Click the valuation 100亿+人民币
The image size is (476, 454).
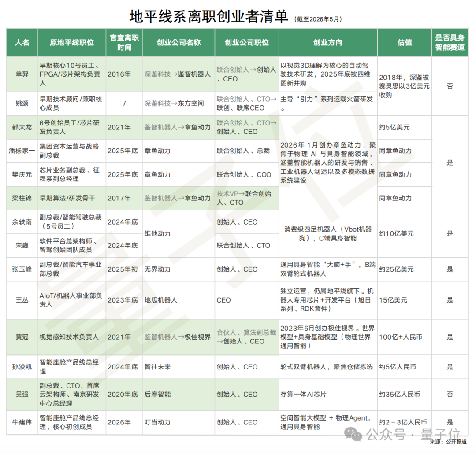point(400,337)
